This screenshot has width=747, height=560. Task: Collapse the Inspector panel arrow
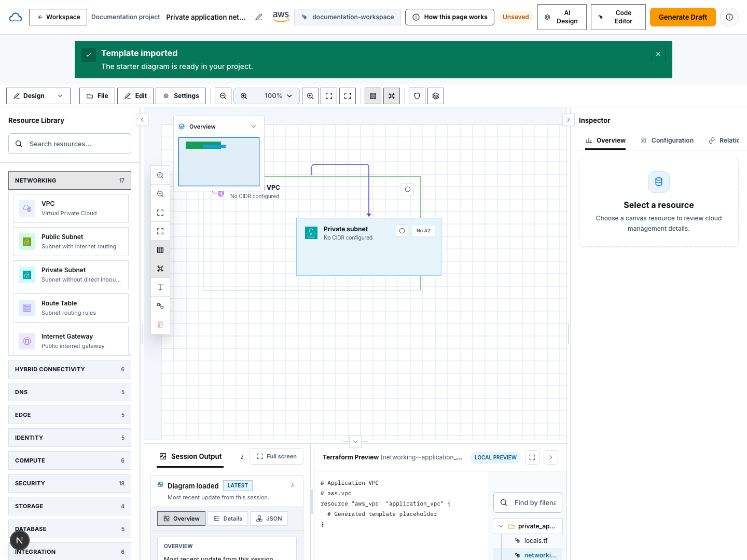pos(568,120)
